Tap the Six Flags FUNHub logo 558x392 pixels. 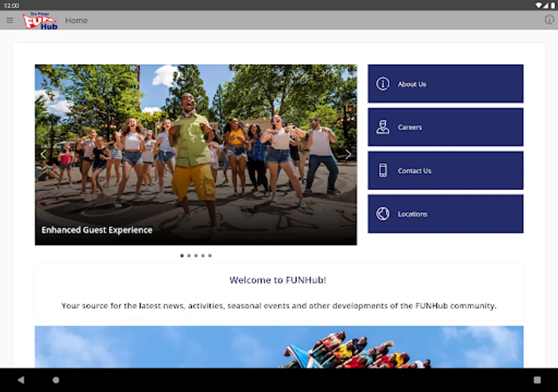[40, 20]
